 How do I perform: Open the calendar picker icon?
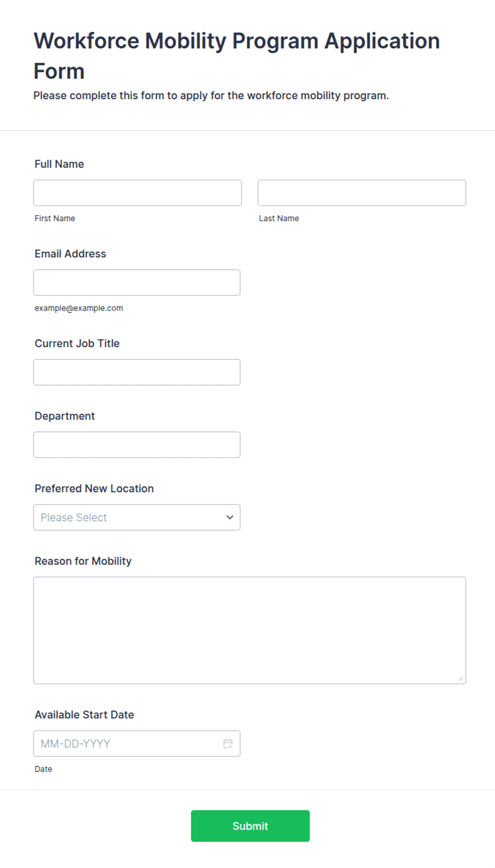tap(228, 744)
